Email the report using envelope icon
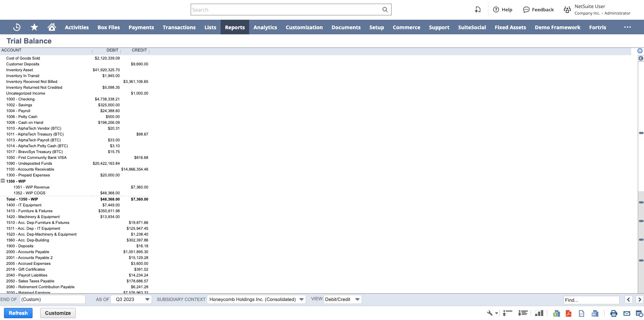The image size is (644, 320). [627, 313]
